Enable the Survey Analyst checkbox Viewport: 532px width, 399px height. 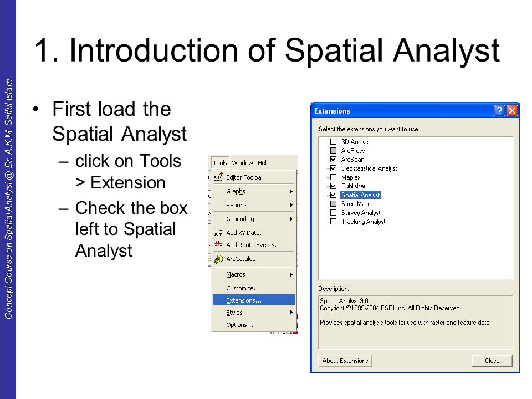pos(334,212)
